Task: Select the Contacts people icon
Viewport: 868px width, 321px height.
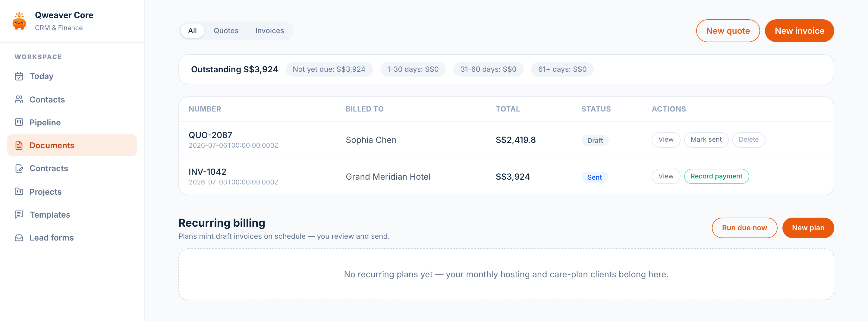Action: point(19,99)
